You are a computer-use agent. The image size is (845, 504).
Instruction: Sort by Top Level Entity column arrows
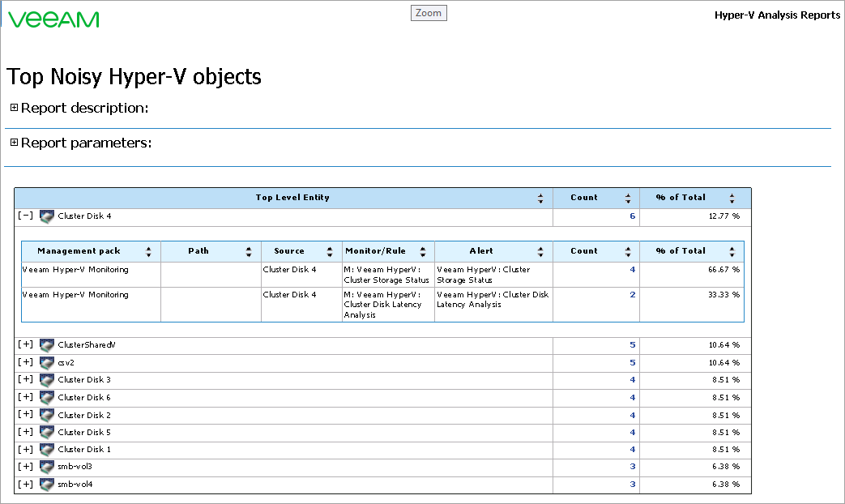(x=540, y=199)
